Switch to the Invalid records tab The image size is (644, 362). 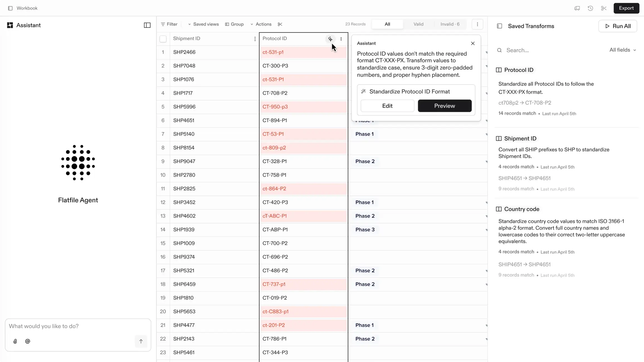coord(450,24)
